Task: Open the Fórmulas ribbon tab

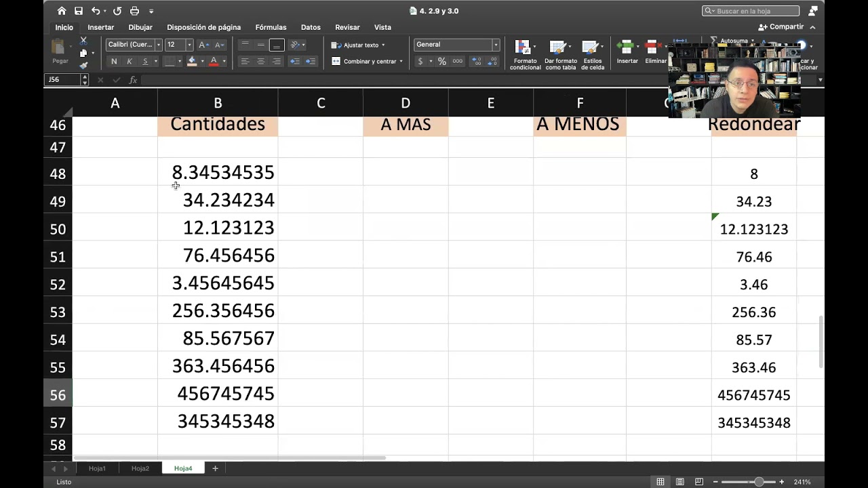Action: point(271,27)
